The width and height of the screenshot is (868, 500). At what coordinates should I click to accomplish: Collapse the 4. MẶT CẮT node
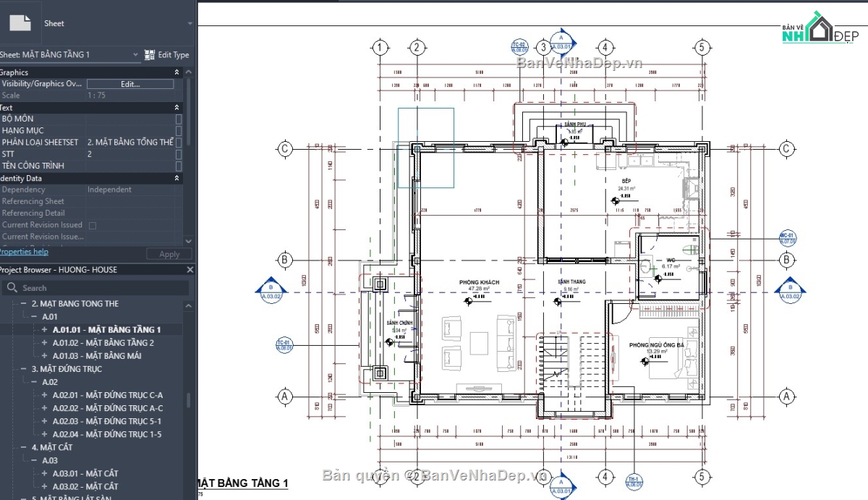pyautogui.click(x=24, y=447)
